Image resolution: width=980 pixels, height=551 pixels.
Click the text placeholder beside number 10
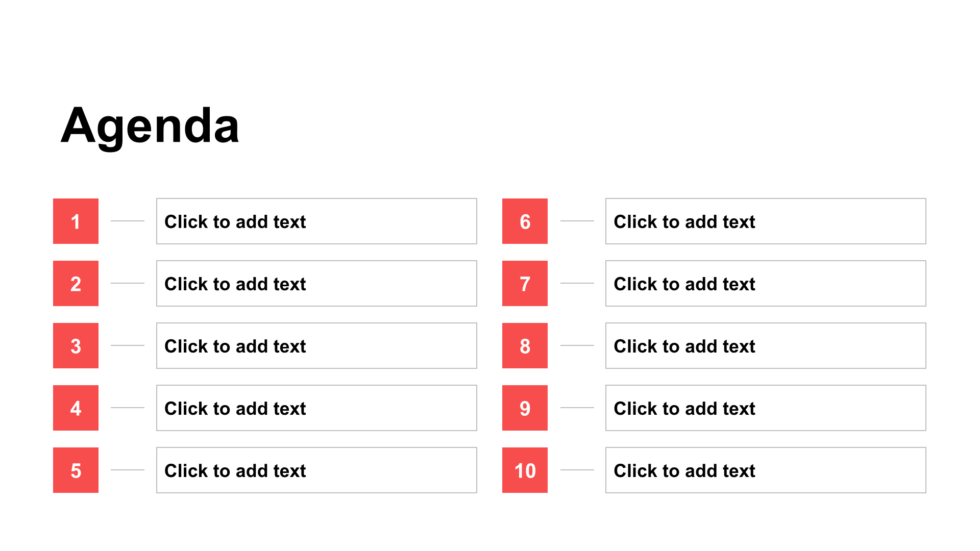766,470
